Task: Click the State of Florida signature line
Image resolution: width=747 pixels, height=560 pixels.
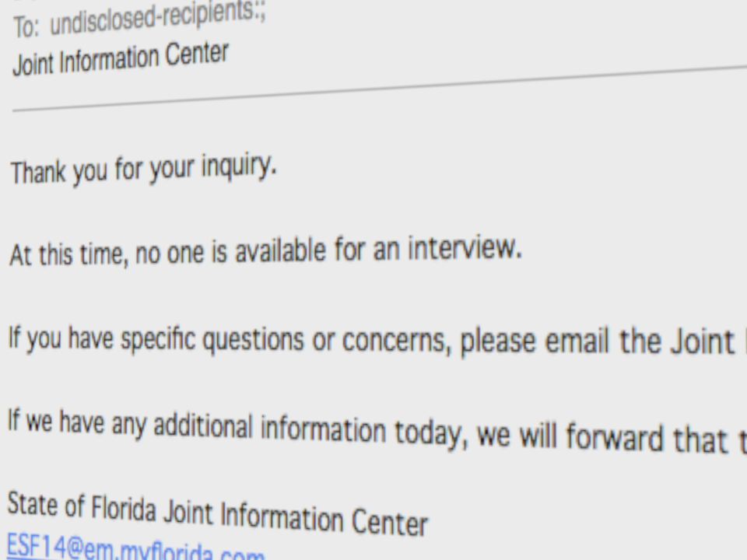Action: coord(218,514)
